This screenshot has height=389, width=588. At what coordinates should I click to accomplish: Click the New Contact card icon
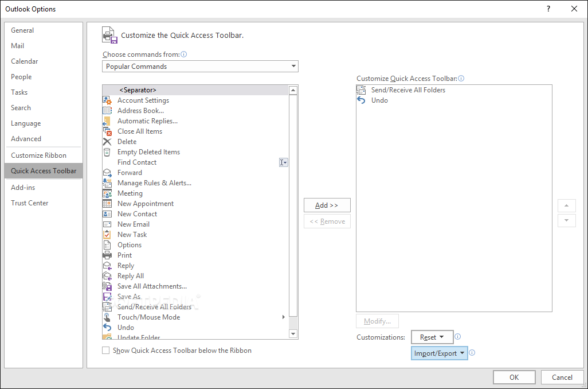107,214
